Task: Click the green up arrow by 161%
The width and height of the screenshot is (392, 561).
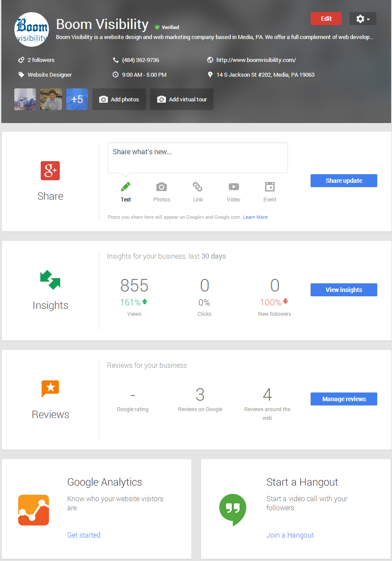Action: point(145,302)
